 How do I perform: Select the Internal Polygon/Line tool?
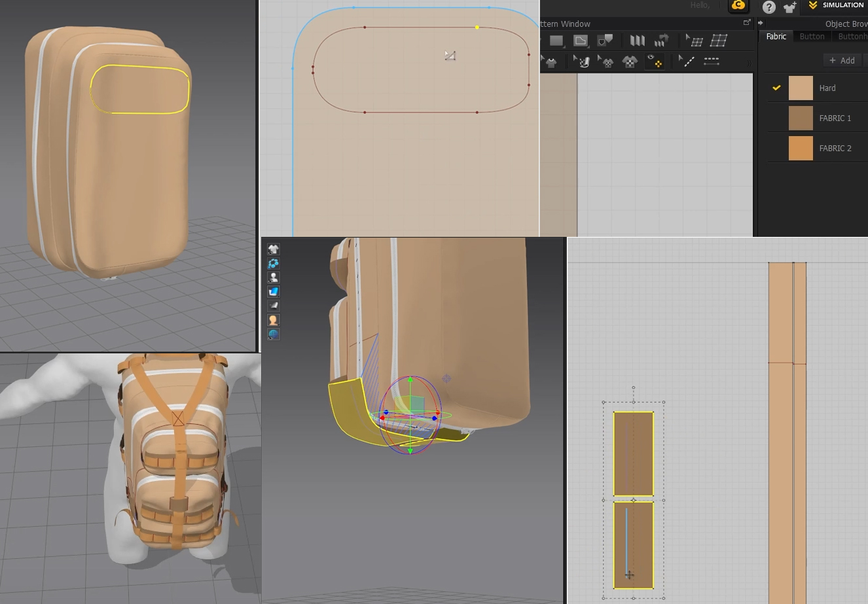[x=581, y=41]
